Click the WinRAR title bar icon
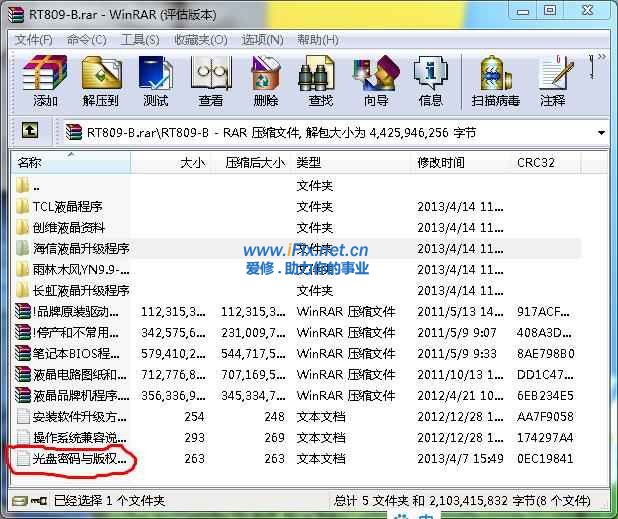This screenshot has width=618, height=519. click(x=16, y=15)
